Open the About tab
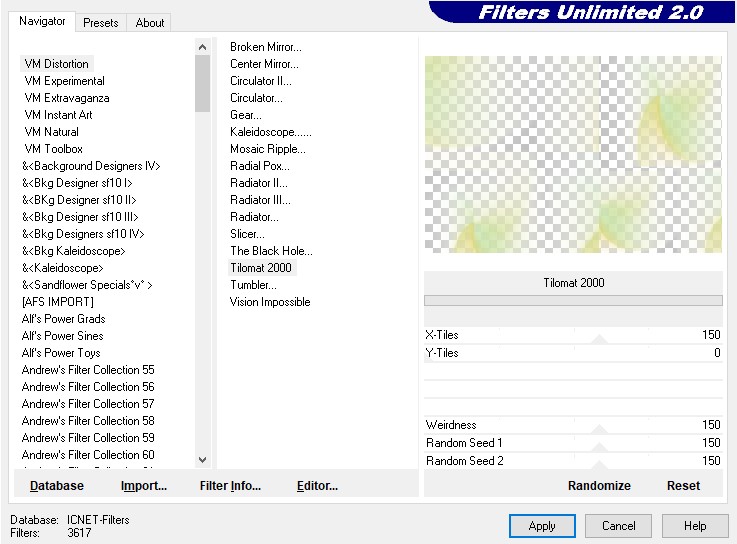 150,23
